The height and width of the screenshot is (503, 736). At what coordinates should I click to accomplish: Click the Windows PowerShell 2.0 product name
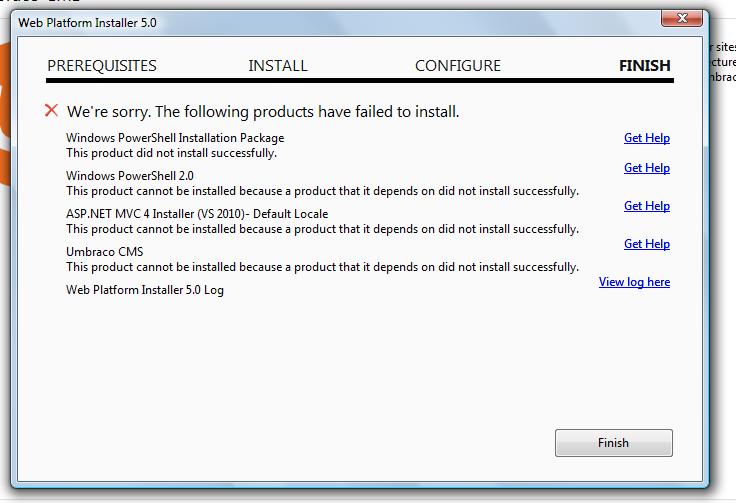click(130, 176)
